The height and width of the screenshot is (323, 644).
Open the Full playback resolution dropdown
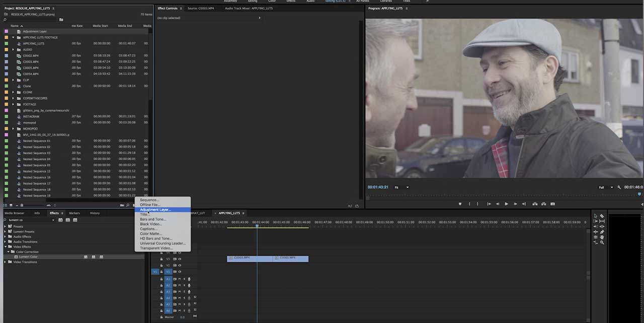coord(606,187)
